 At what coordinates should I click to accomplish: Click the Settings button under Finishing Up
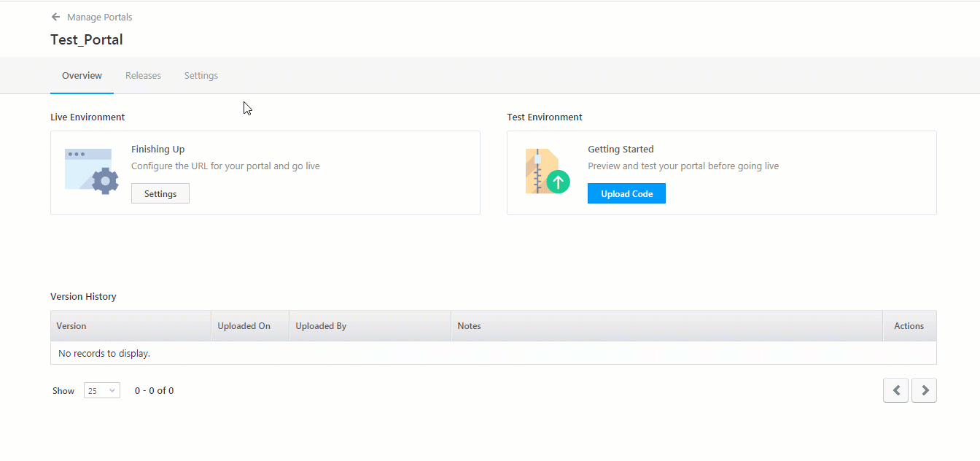tap(160, 193)
